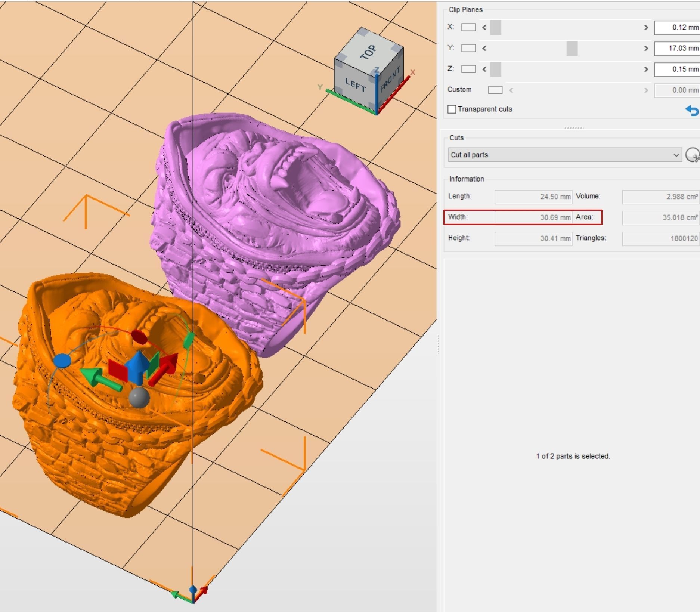Toggle the Custom clip plane box
The image size is (700, 612).
click(495, 90)
